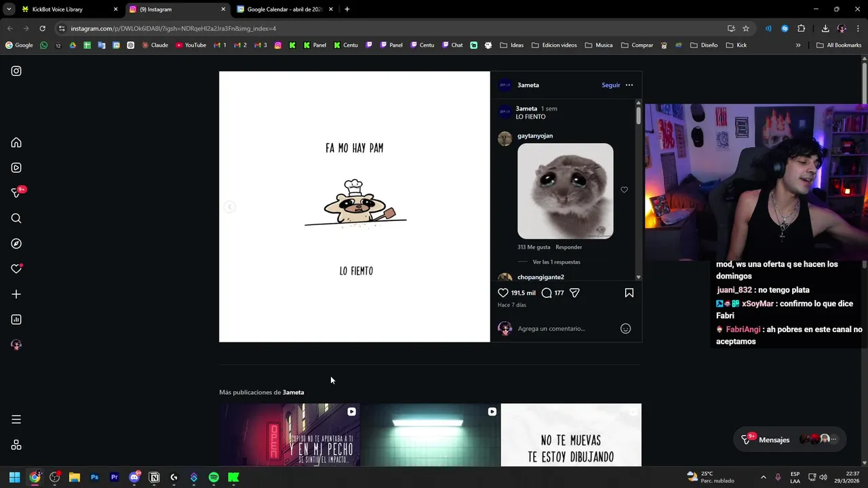Screen dimensions: 868x488
Task: Reload the page with refresh button
Action: coord(42,28)
